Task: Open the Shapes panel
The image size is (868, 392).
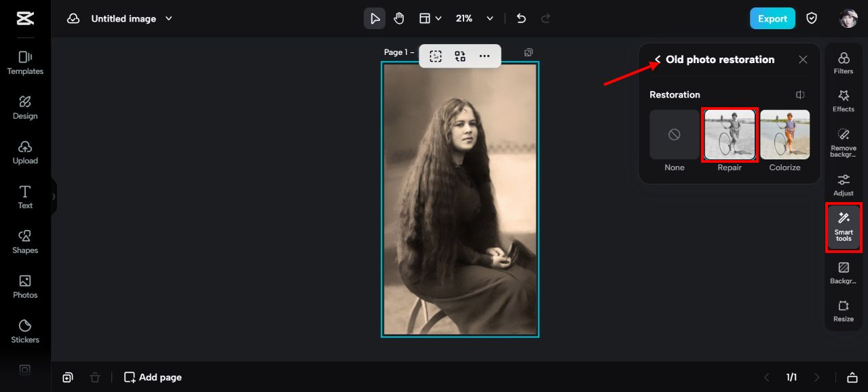Action: [x=25, y=242]
